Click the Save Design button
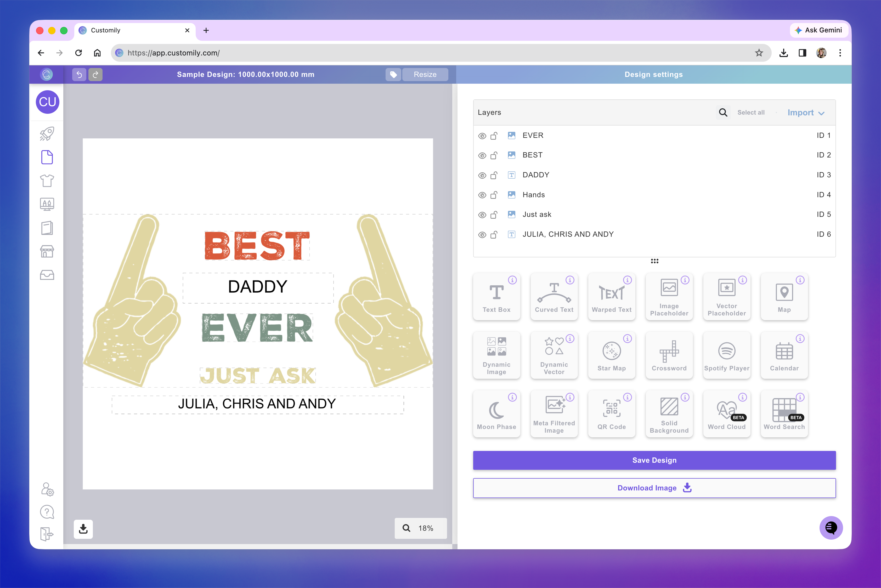This screenshot has height=588, width=881. point(654,460)
